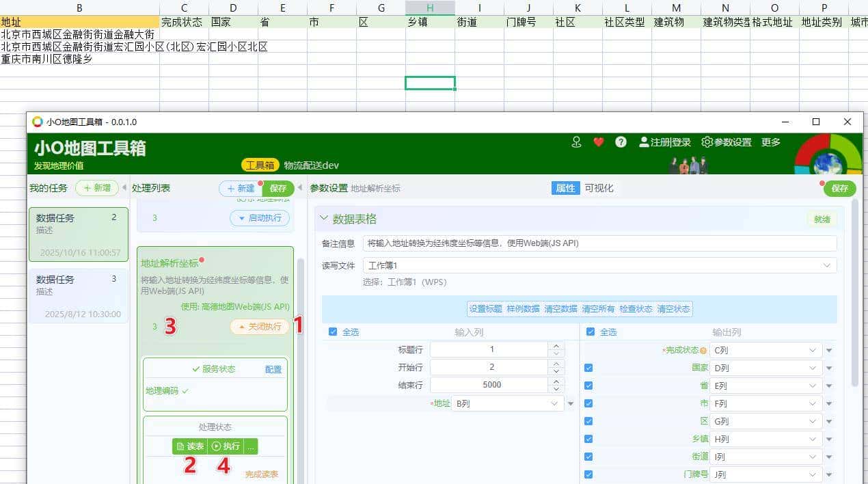Open the 更多 menu
This screenshot has width=868, height=484.
(771, 142)
